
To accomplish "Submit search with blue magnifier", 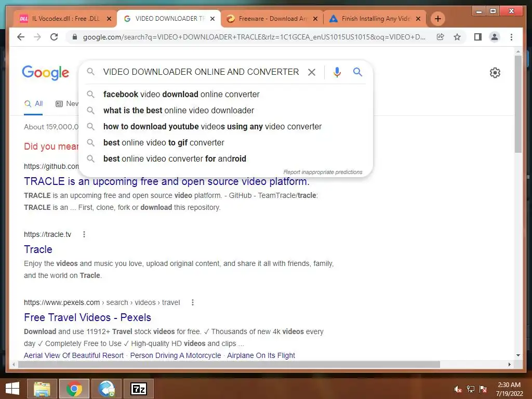I will point(357,72).
